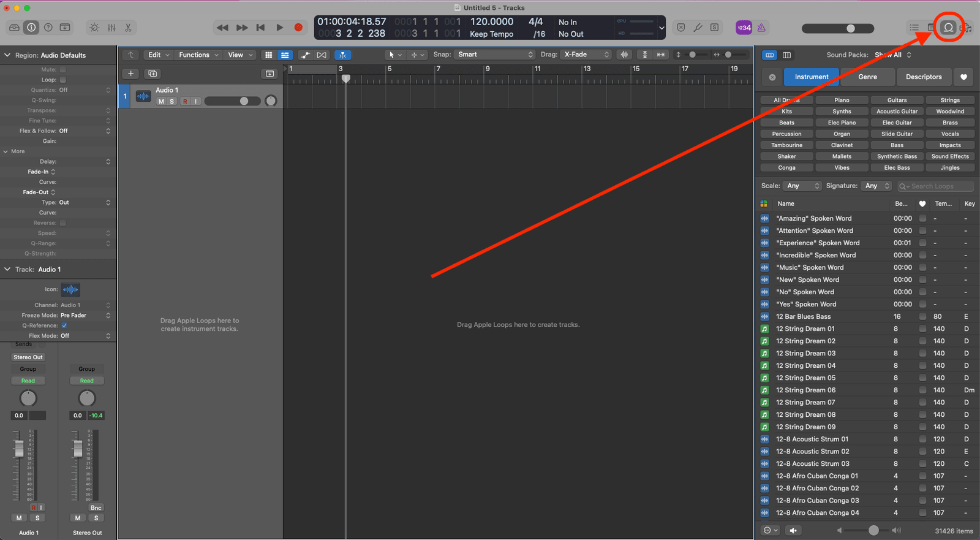Filter loops by Piano
The width and height of the screenshot is (980, 540).
pos(842,100)
